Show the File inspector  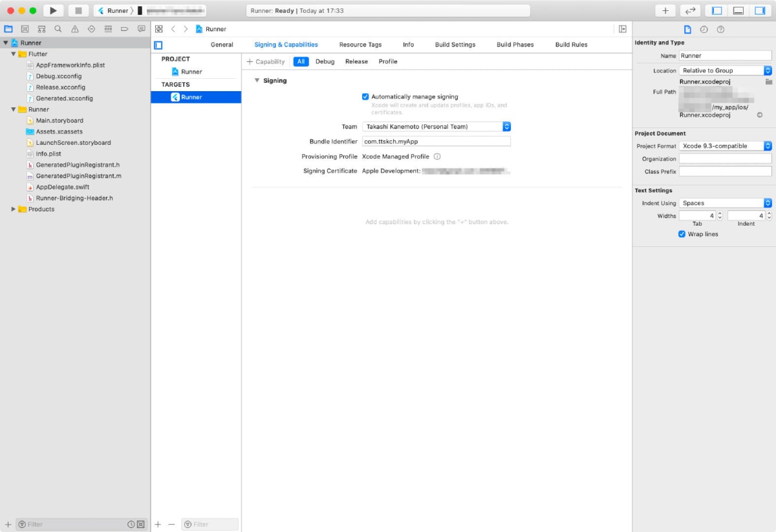pyautogui.click(x=687, y=30)
